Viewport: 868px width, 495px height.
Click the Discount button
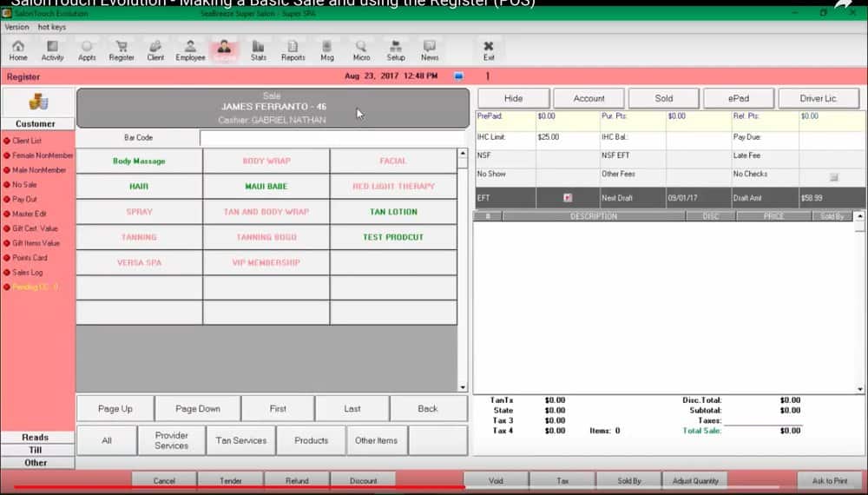click(364, 480)
